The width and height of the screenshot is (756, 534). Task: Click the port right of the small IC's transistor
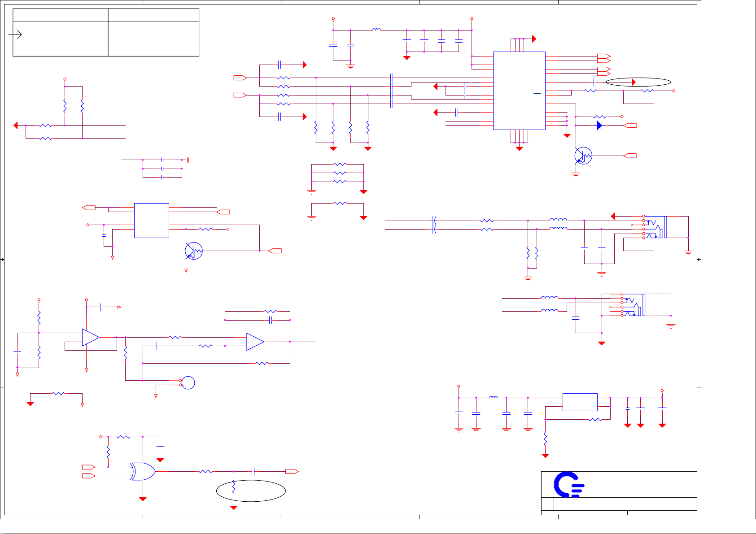click(275, 251)
